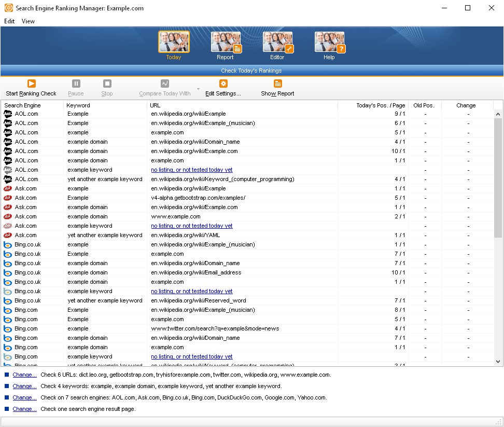Open the Edit menu

click(x=9, y=21)
